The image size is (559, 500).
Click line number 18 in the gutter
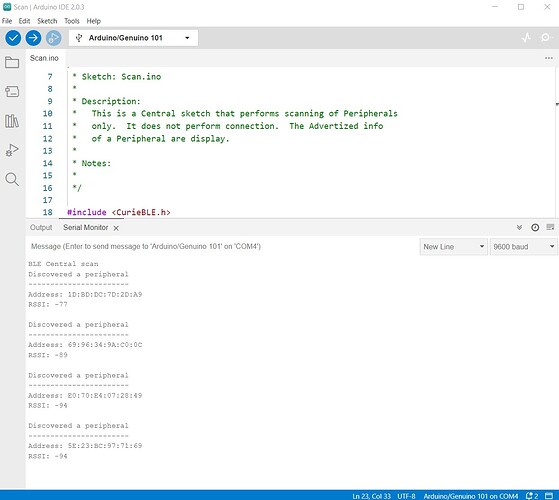(x=47, y=212)
